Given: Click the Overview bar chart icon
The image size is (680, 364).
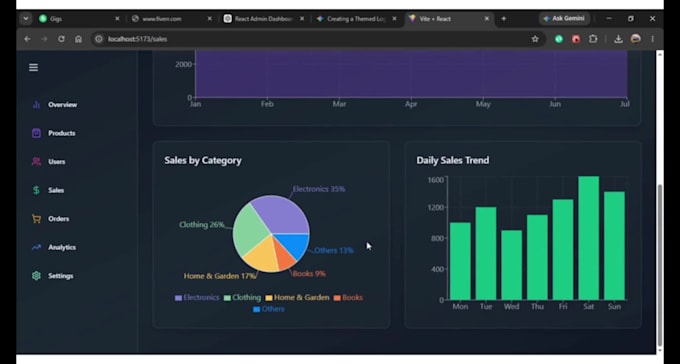Looking at the screenshot, I should click(x=36, y=105).
